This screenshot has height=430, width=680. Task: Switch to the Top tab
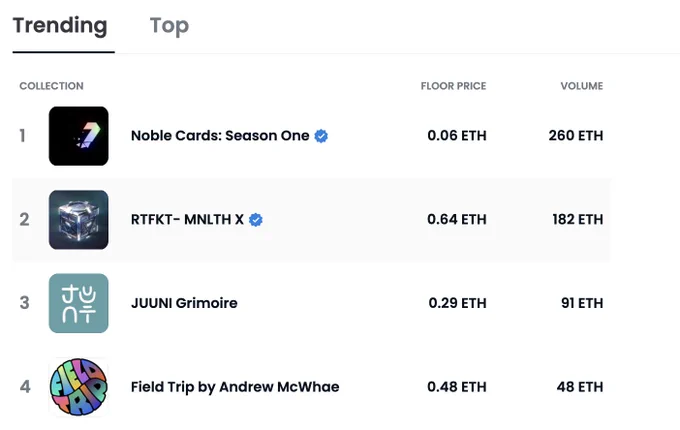[x=169, y=26]
